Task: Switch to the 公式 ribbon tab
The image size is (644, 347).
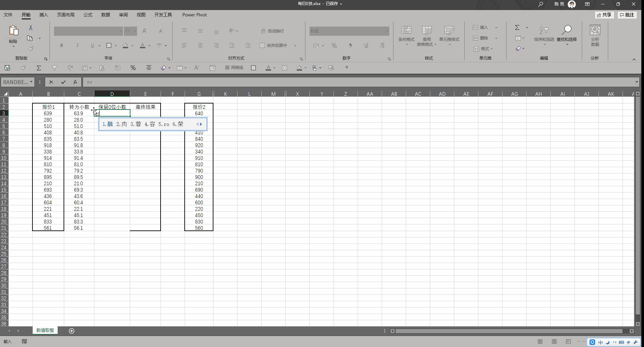Action: (x=88, y=15)
